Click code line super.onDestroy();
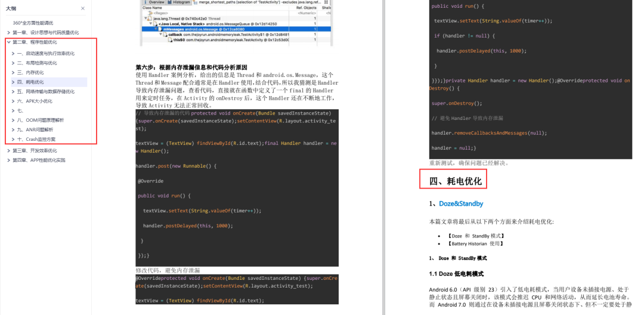 coord(457,103)
